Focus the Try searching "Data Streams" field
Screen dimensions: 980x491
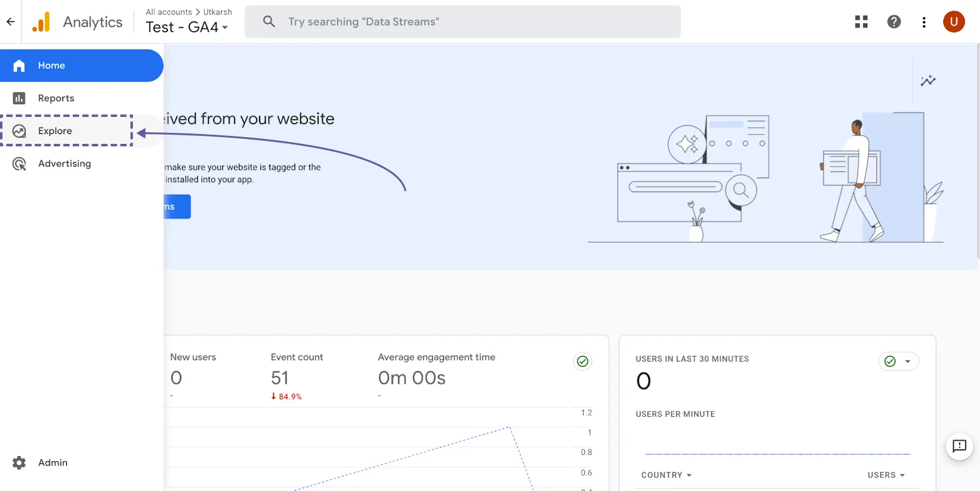pyautogui.click(x=462, y=22)
